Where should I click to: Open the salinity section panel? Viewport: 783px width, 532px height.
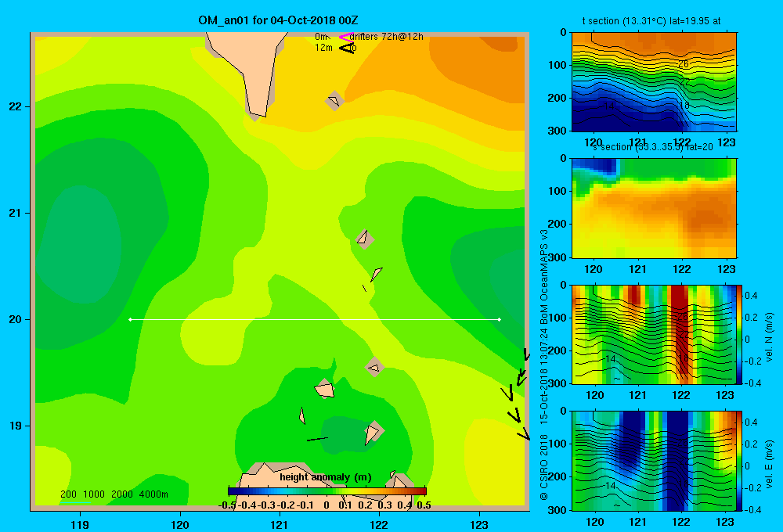(654, 208)
